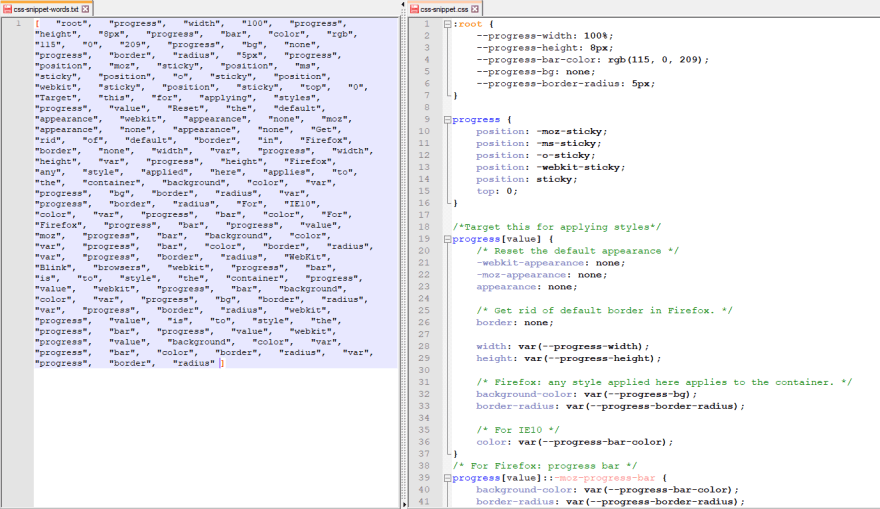
Task: Click the word "root" in the left pane
Action: tap(74, 24)
